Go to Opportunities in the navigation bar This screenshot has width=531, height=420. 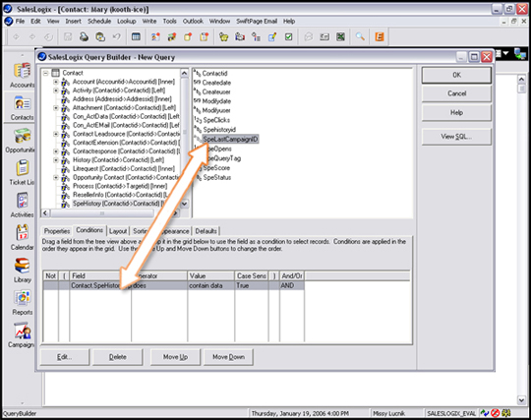[x=23, y=136]
